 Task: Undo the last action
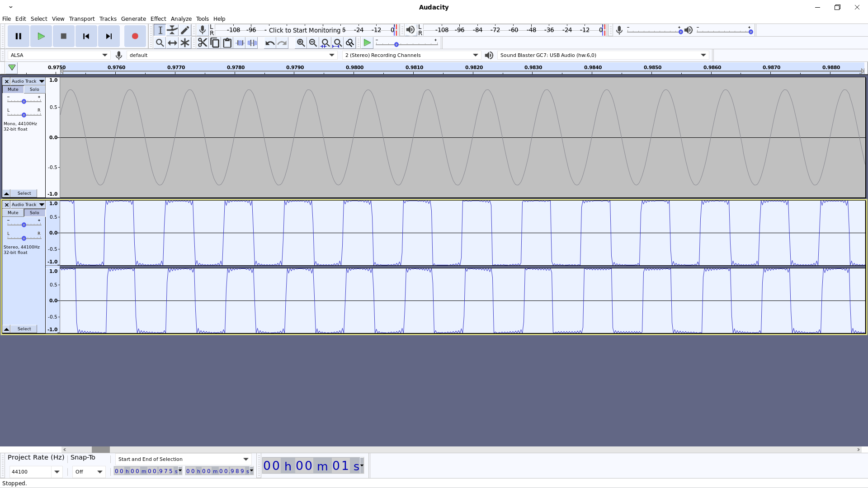point(270,43)
